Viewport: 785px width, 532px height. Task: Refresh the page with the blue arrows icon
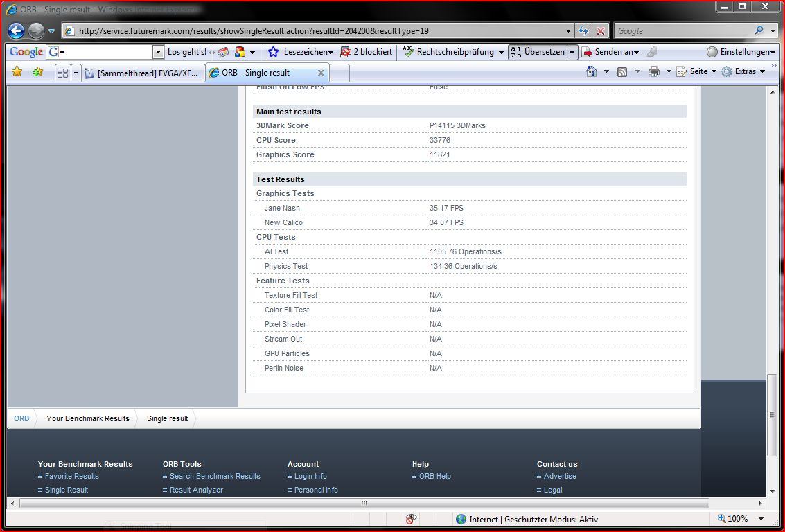583,31
